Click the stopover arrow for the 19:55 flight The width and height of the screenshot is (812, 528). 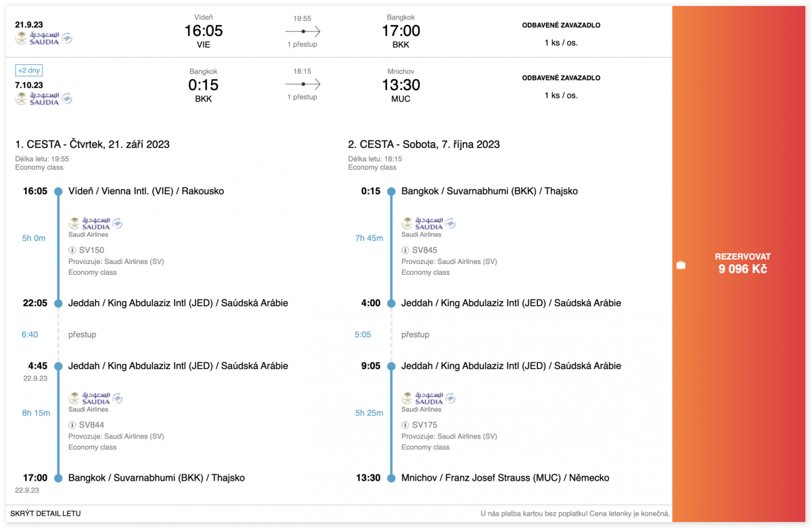click(x=302, y=32)
